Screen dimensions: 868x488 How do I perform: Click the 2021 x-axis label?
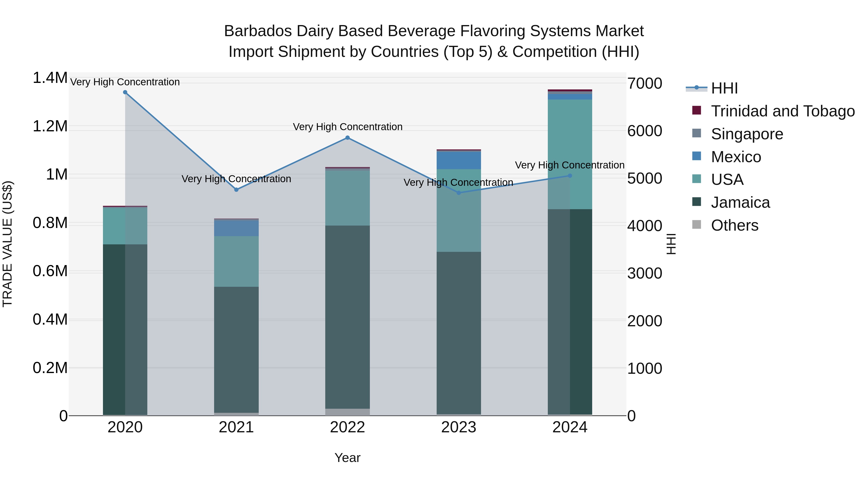tap(236, 427)
